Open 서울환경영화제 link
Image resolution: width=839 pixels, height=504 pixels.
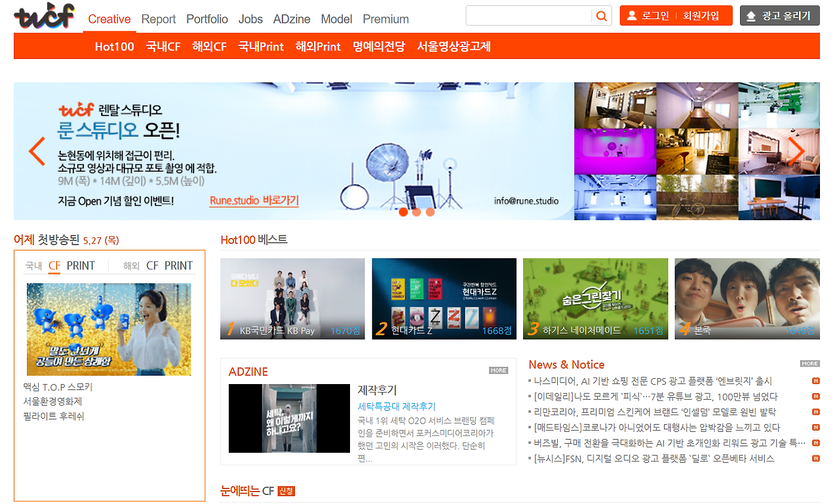tap(52, 401)
